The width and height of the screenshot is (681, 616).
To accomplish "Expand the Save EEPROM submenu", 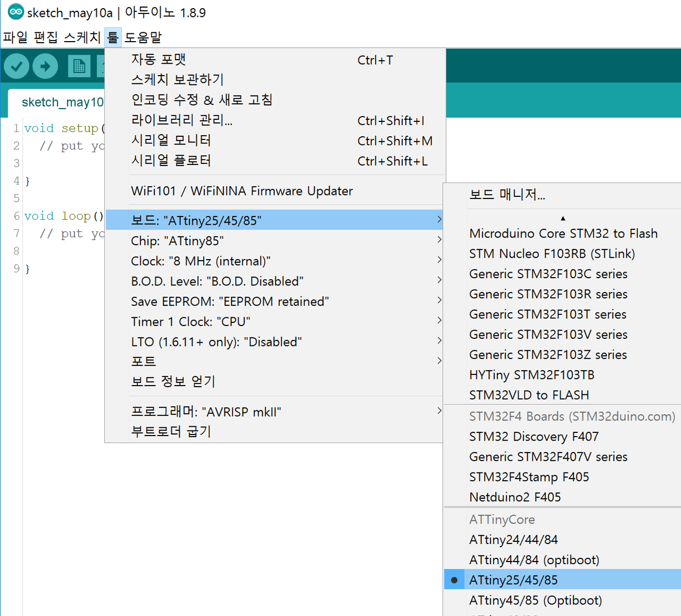I will 275,301.
